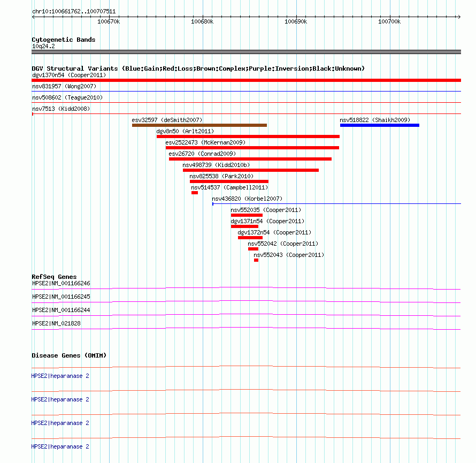
Task: Open nsv514537 (Campbell2011) label
Action: point(229,187)
